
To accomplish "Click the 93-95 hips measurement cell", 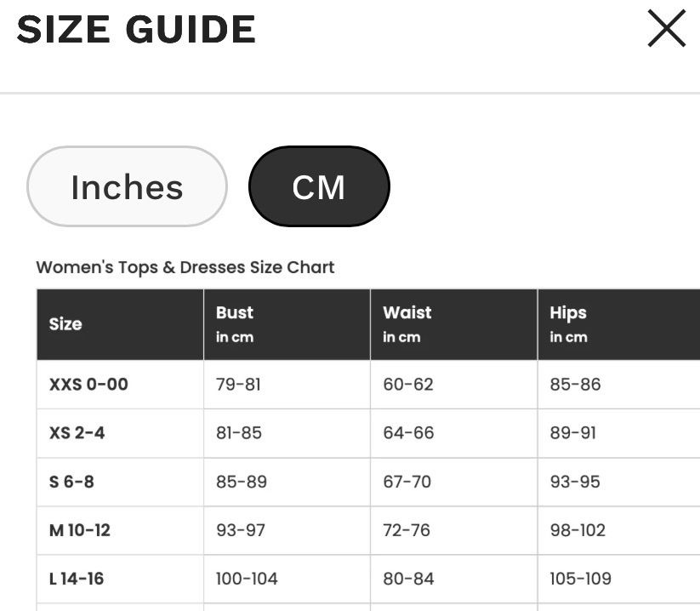I will tap(619, 482).
